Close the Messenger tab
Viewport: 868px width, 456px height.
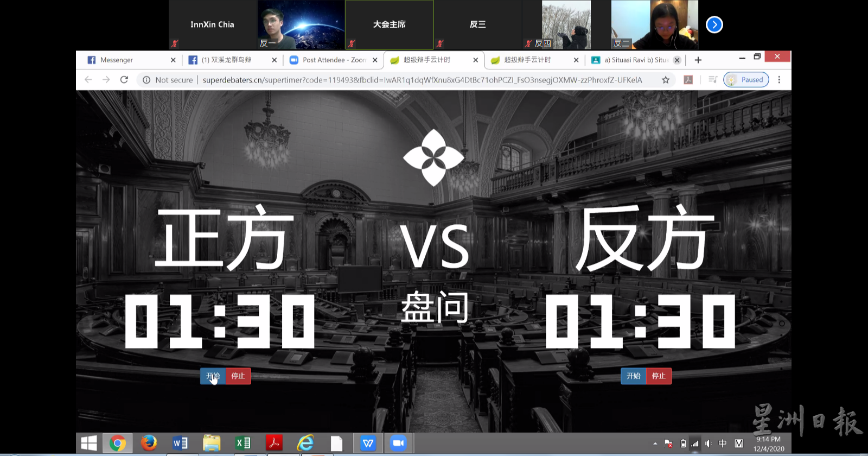tap(173, 60)
